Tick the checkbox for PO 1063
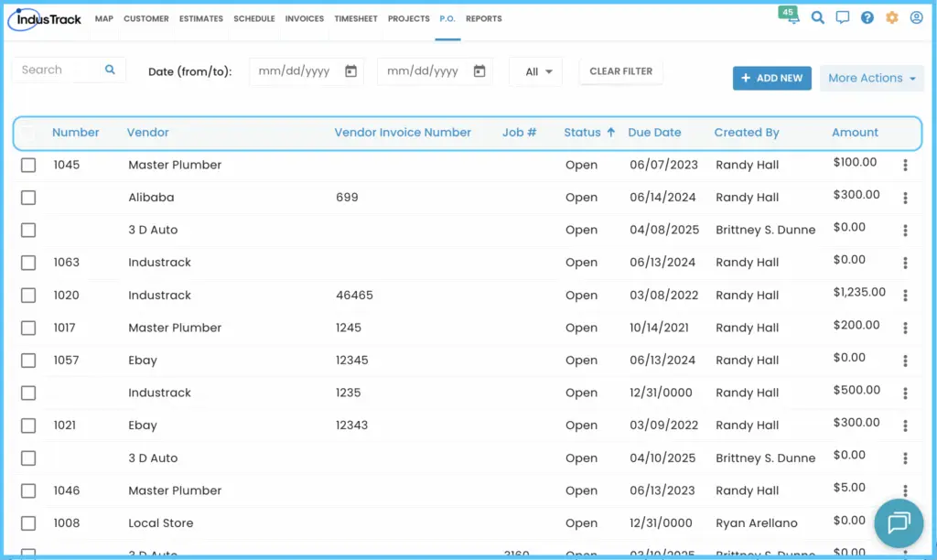Image resolution: width=937 pixels, height=560 pixels. (28, 263)
